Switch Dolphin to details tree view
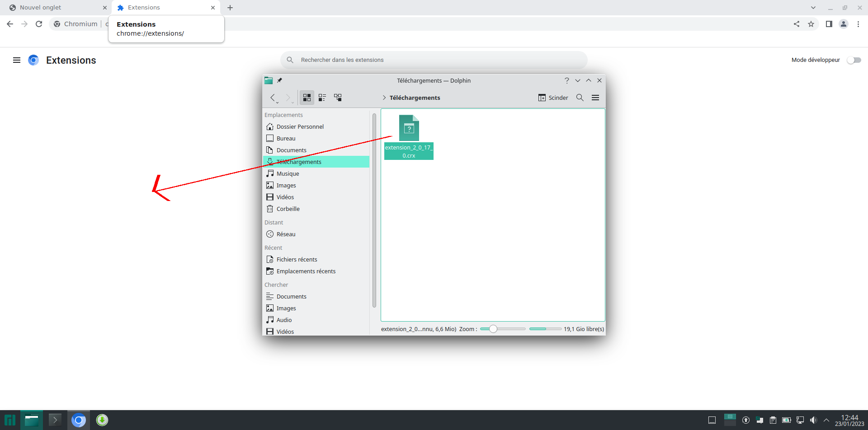The image size is (868, 430). (338, 98)
